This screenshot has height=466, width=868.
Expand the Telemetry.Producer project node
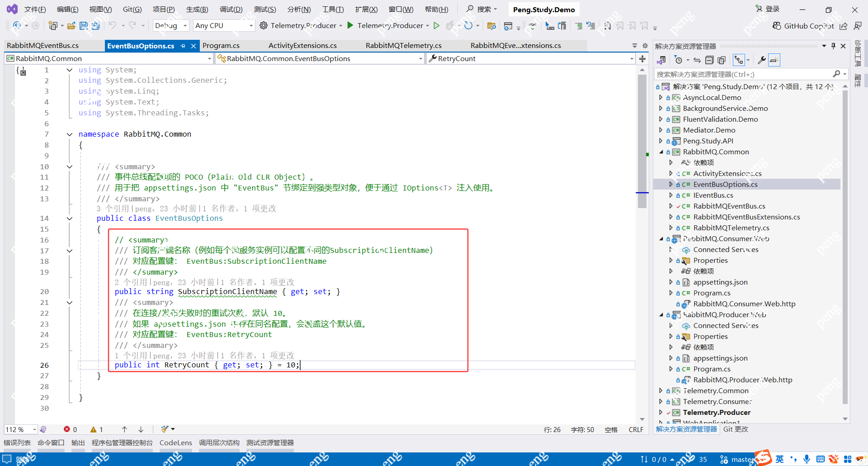(661, 413)
